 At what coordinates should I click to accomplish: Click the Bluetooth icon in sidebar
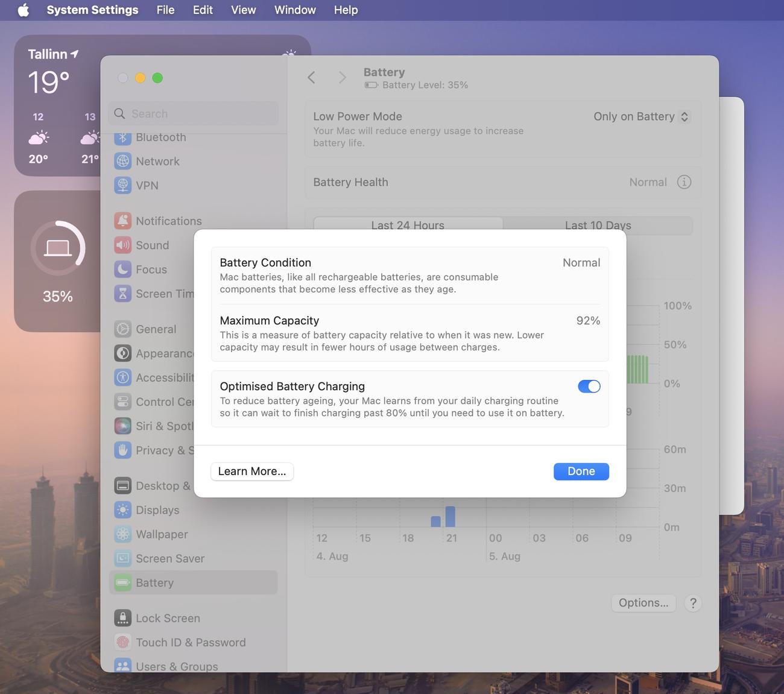122,137
